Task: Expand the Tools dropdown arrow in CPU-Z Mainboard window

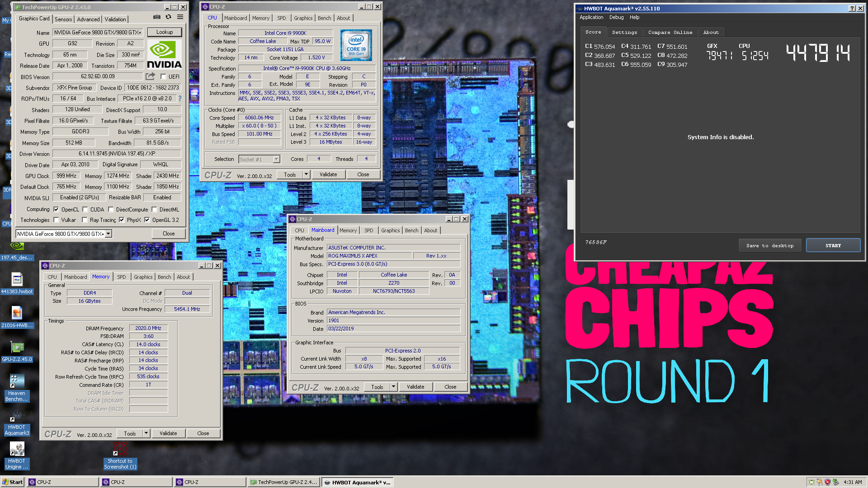Action: point(393,387)
